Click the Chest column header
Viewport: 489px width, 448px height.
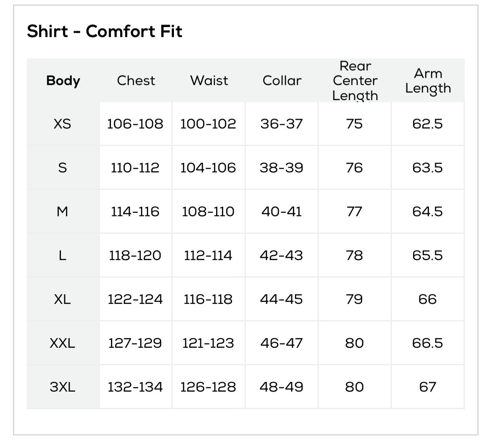coord(136,81)
